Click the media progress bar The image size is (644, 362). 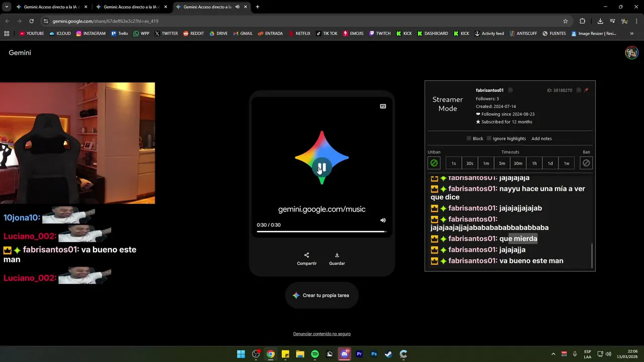tap(321, 231)
